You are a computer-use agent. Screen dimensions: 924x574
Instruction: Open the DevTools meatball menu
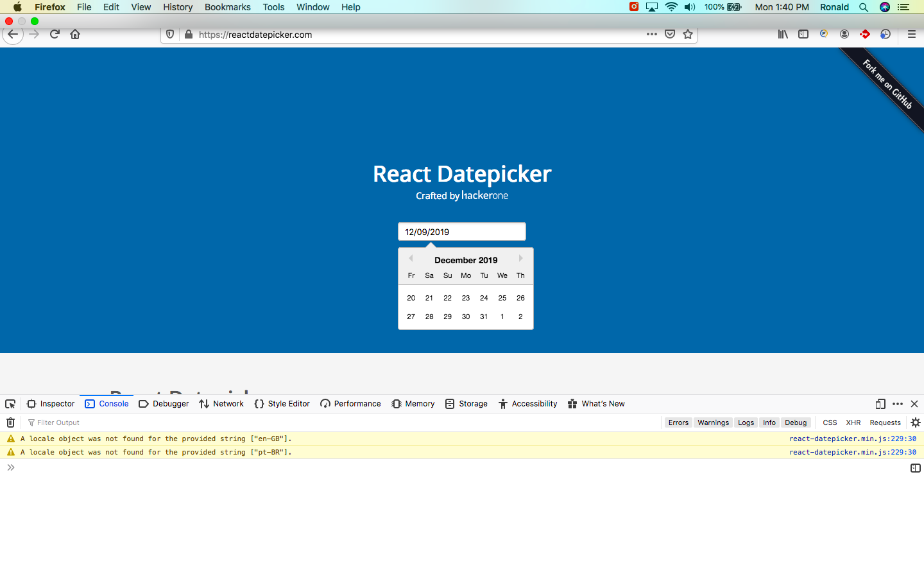(x=897, y=404)
